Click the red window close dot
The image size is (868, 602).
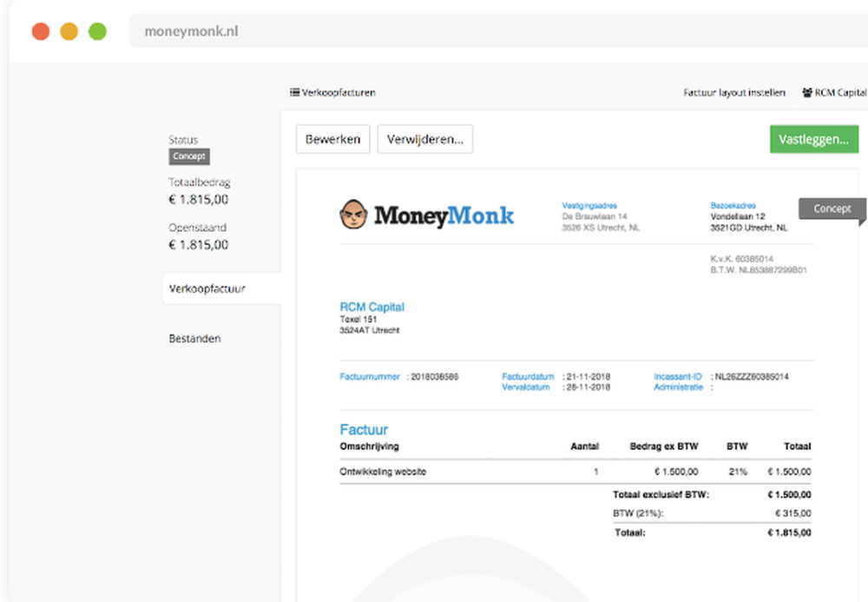tap(41, 31)
